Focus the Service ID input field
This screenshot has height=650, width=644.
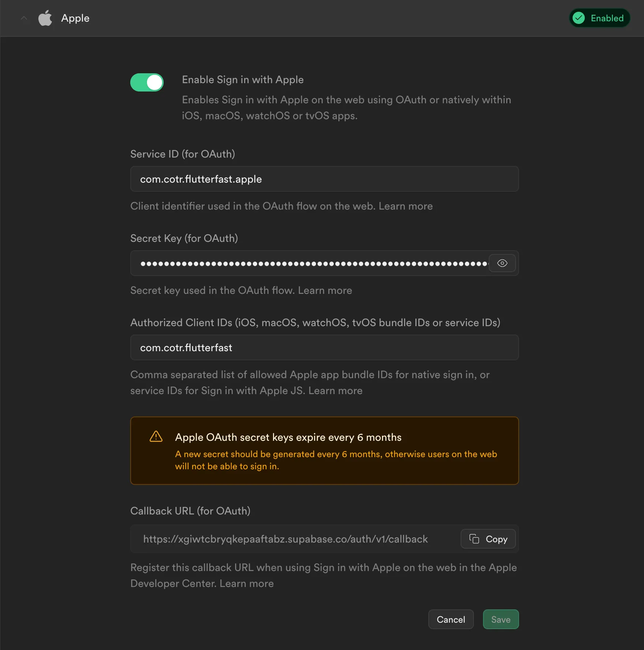coord(324,179)
